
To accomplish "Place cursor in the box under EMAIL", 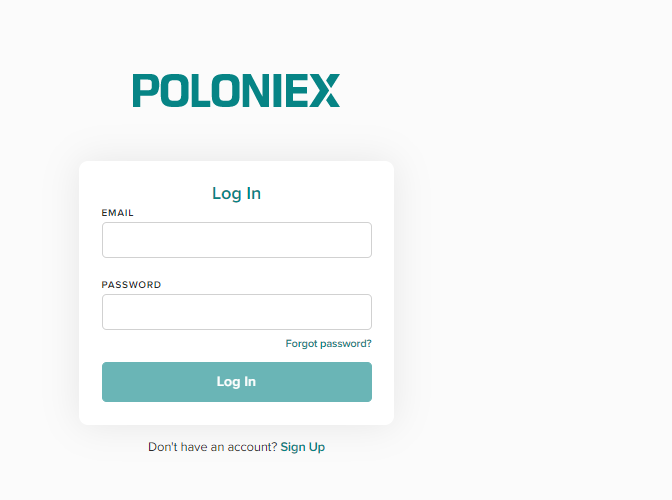I will click(x=237, y=240).
